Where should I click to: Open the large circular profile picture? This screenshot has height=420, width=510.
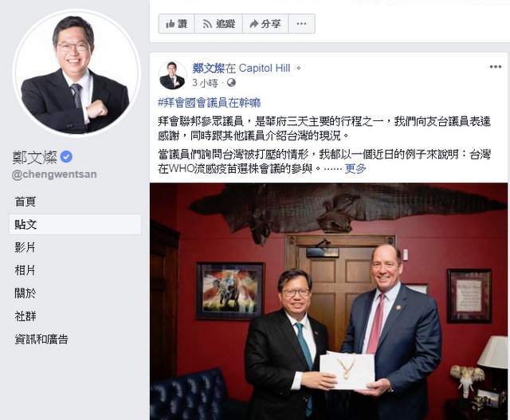point(76,73)
